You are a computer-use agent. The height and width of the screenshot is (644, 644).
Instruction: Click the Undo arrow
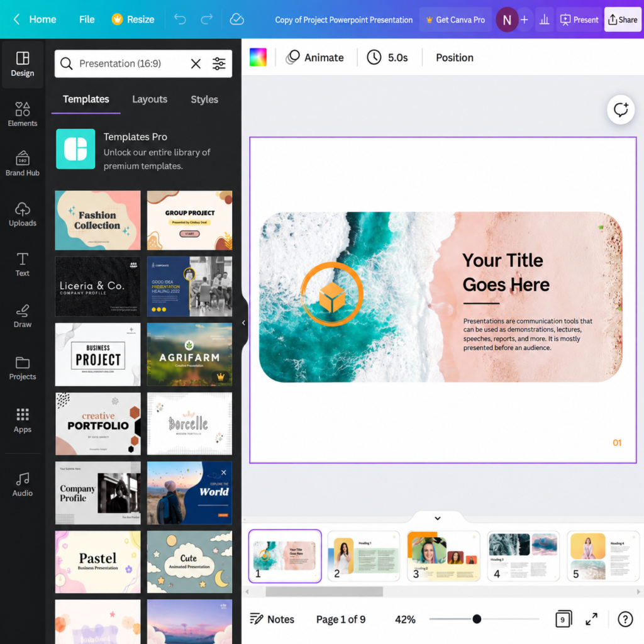pyautogui.click(x=180, y=19)
